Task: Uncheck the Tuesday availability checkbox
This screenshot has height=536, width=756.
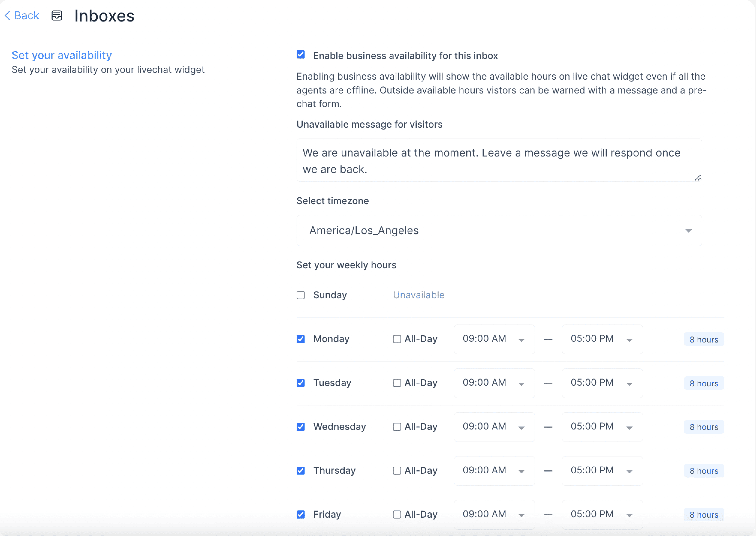Action: coord(301,383)
